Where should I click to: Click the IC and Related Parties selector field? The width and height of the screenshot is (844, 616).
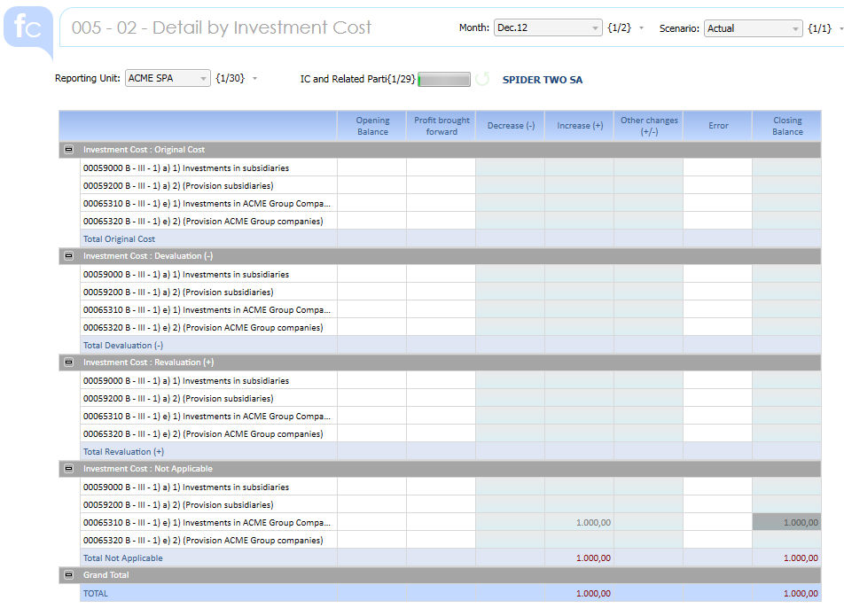[x=444, y=79]
